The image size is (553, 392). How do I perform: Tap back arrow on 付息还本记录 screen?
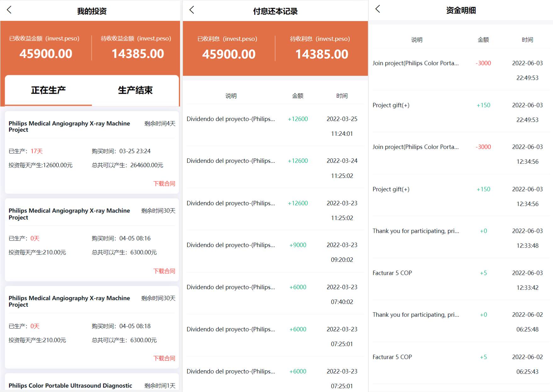click(x=192, y=10)
